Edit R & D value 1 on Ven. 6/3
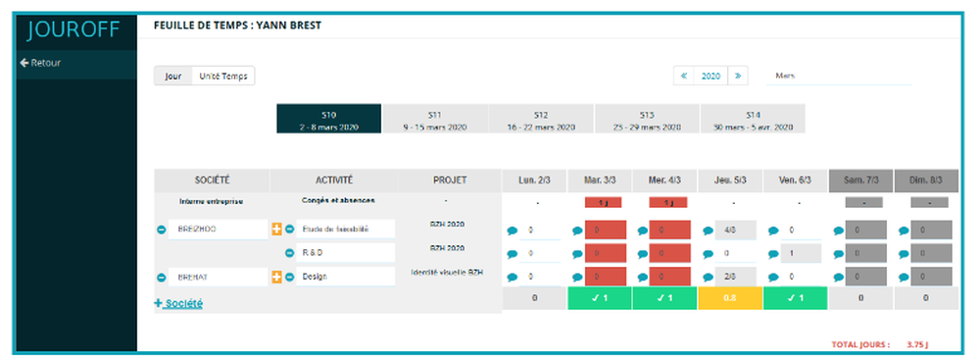The width and height of the screenshot is (980, 360). coord(801,253)
